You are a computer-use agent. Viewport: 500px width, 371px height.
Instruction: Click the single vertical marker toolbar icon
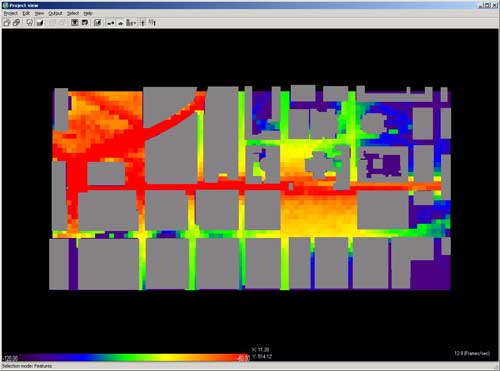(x=142, y=23)
